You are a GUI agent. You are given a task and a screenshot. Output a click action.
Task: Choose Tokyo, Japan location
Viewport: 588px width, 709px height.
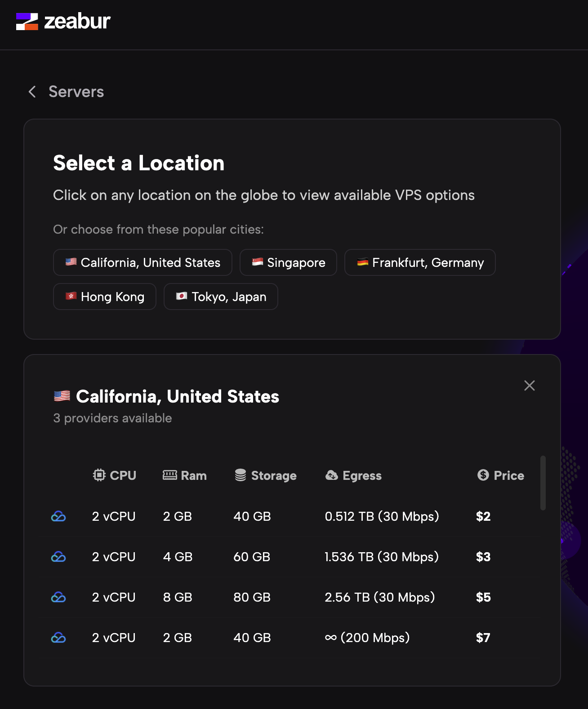[221, 297]
